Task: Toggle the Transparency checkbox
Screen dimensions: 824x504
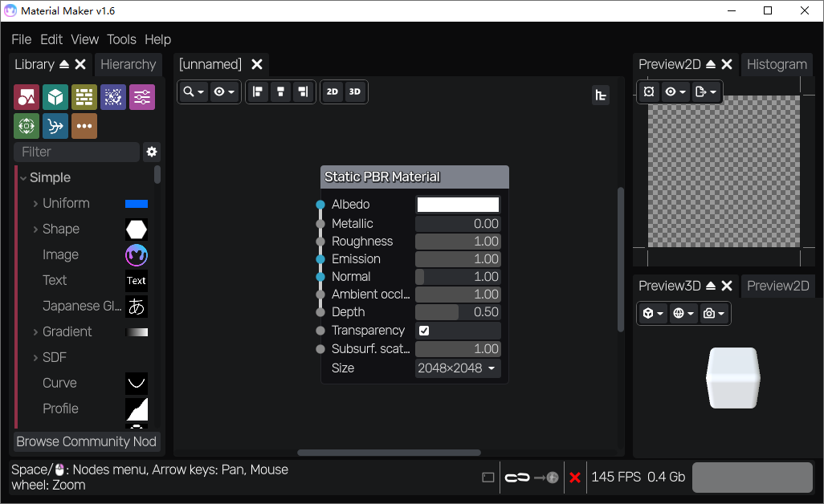Action: coord(424,331)
